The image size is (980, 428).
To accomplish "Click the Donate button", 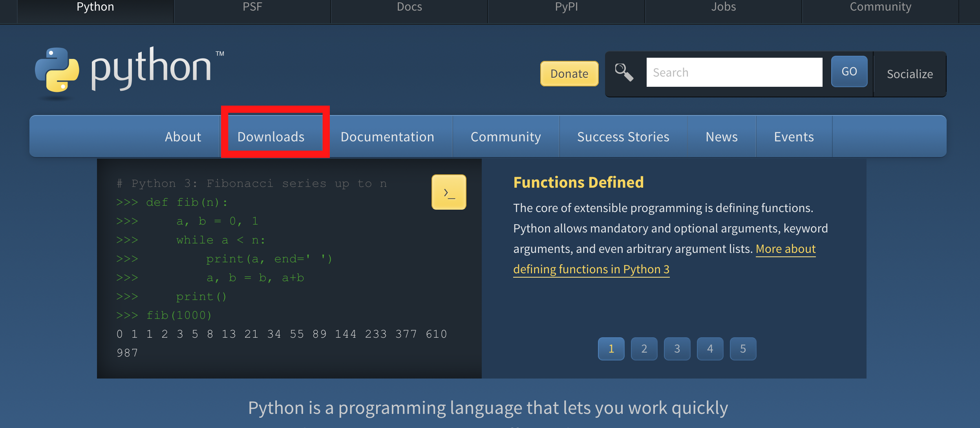I will [569, 73].
